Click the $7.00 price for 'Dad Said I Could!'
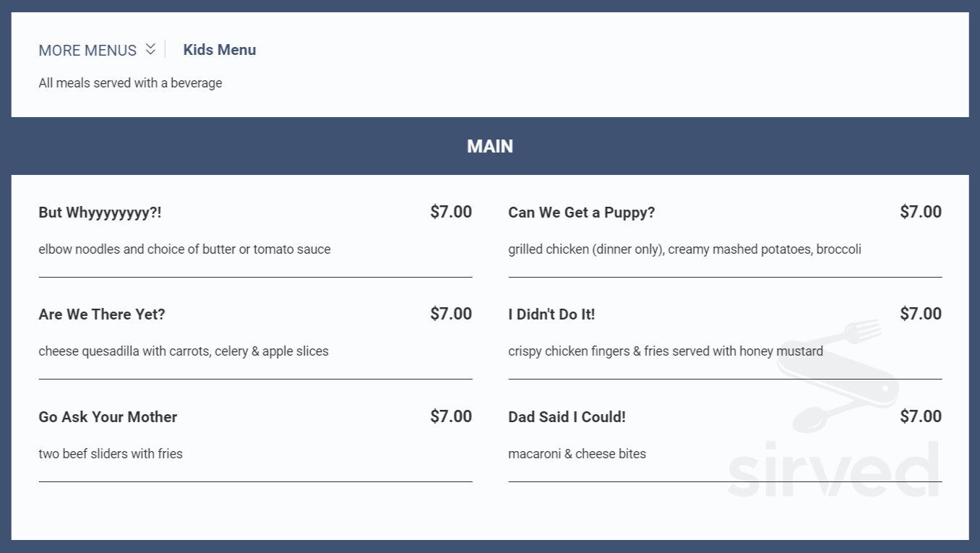The height and width of the screenshot is (553, 980). pos(920,416)
